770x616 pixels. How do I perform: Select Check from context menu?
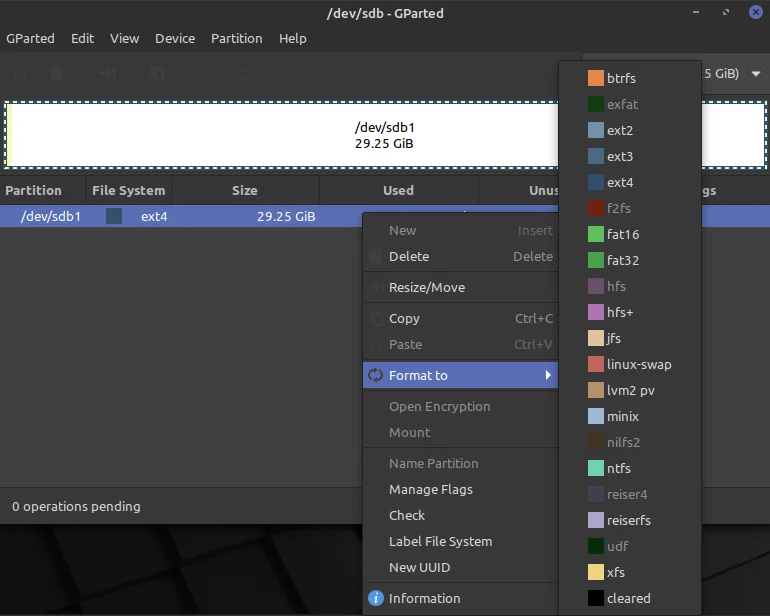tap(460, 515)
